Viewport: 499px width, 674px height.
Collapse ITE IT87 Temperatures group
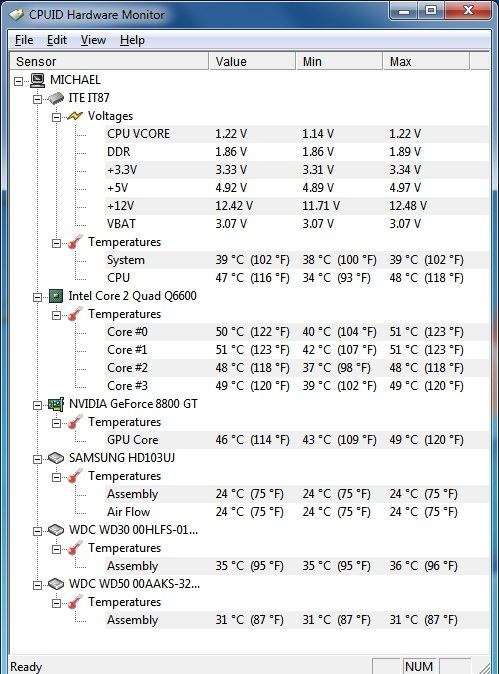pos(56,243)
